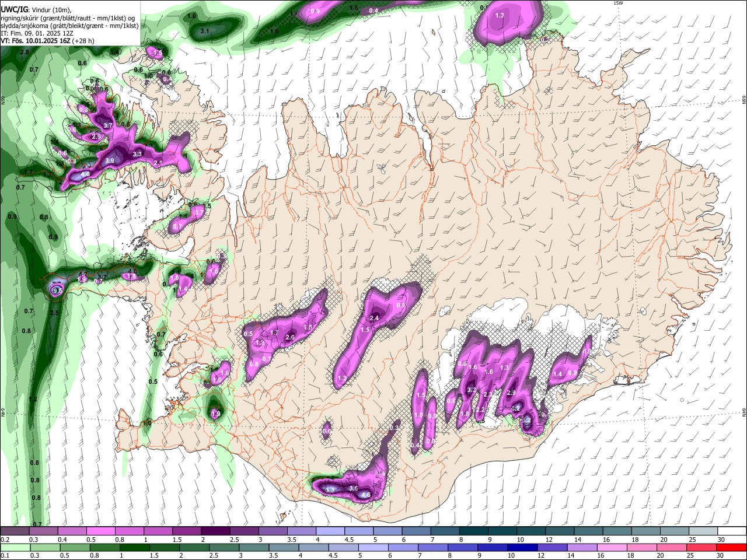This screenshot has width=747, height=560.
Task: Select the 3.7 snow value in the Westfjords
Action: [x=107, y=125]
